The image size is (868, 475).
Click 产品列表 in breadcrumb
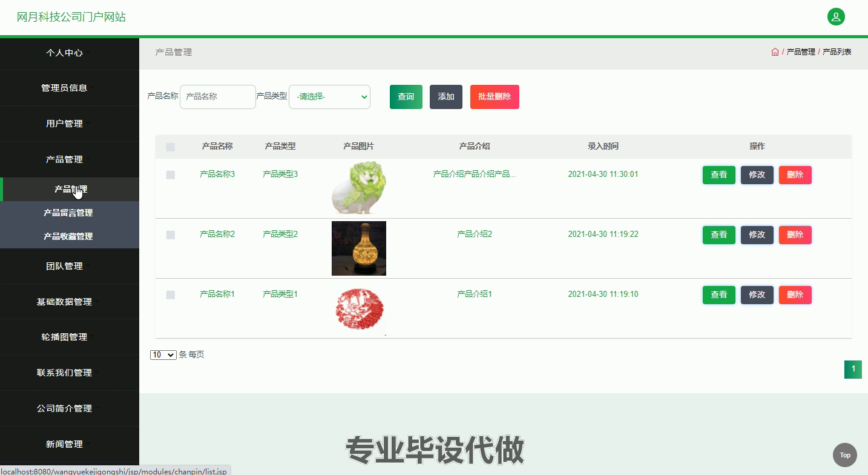[837, 52]
